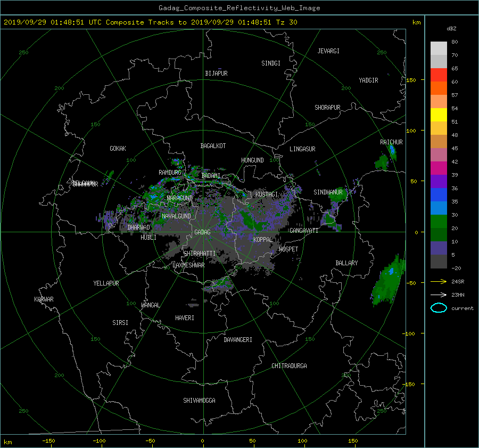Screen dimensions: 479x448
Task: Click the GANGAVATI city label
Action: pos(304,230)
